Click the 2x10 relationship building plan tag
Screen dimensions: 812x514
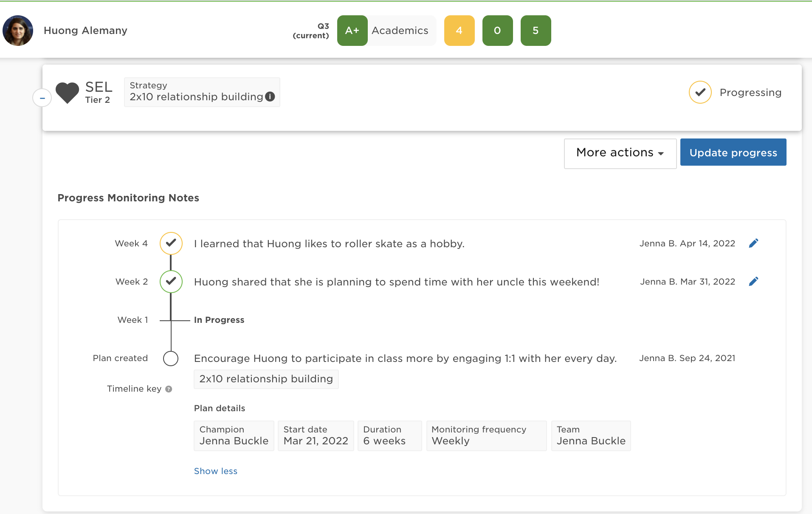(266, 379)
